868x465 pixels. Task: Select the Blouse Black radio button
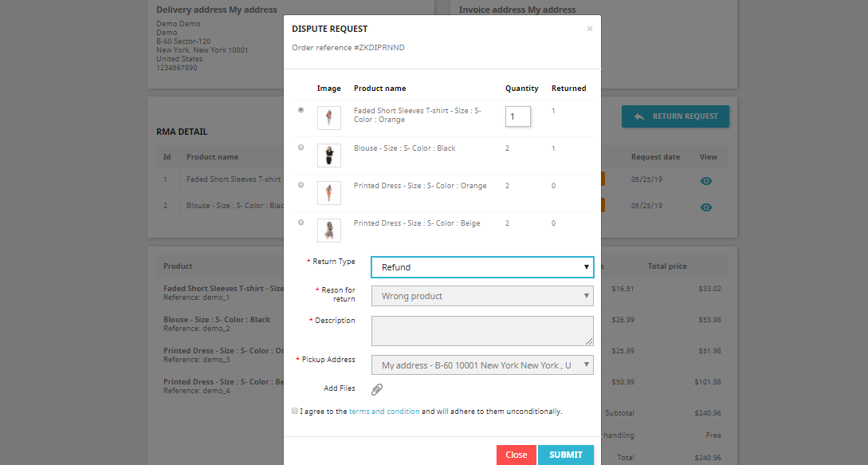tap(300, 148)
